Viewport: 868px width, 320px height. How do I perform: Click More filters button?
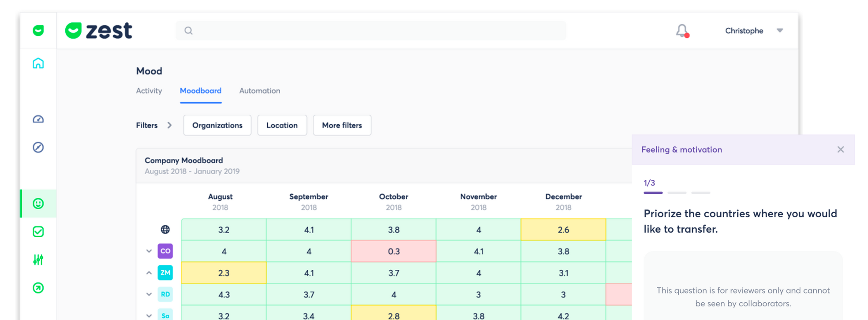342,125
